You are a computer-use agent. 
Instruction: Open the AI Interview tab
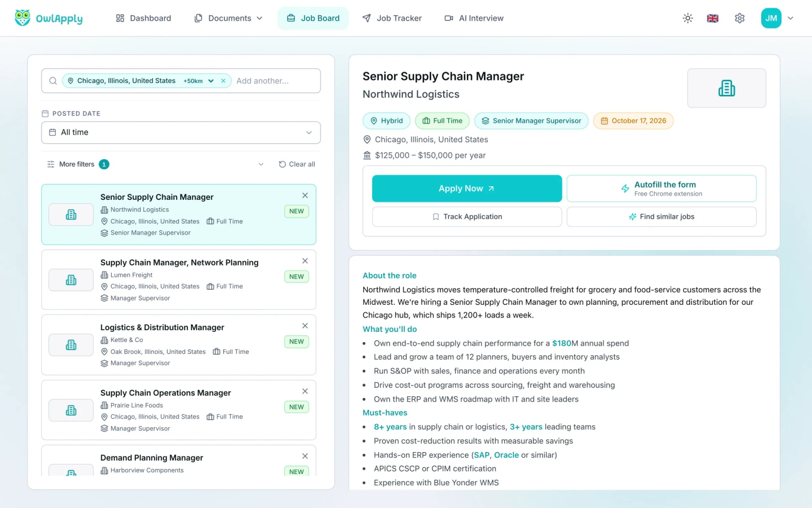(x=474, y=18)
